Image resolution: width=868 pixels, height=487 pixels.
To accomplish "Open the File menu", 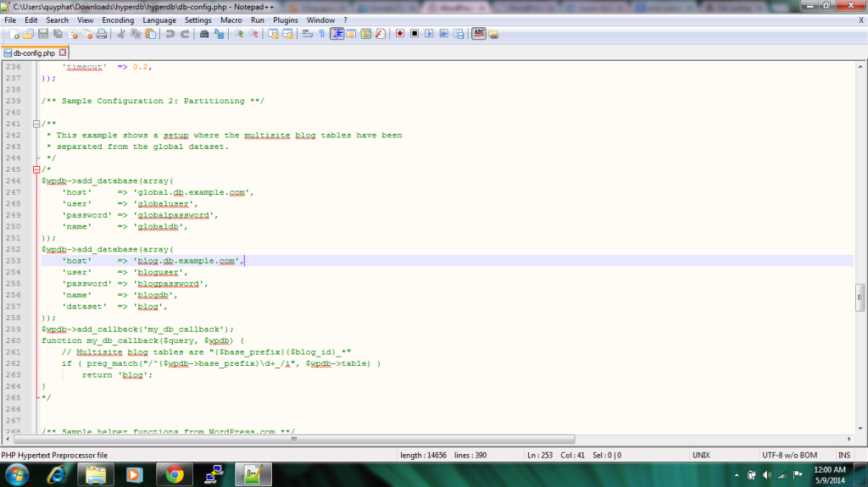I will click(x=10, y=20).
